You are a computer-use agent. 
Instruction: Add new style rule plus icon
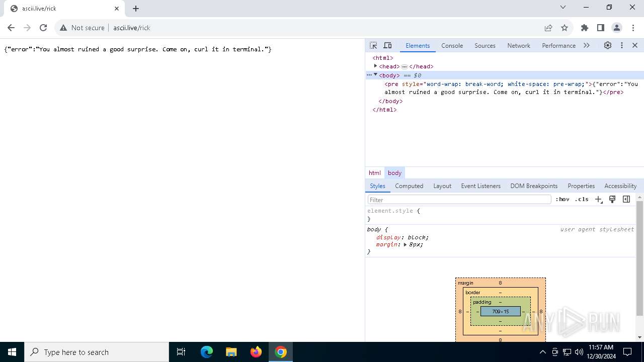[598, 199]
